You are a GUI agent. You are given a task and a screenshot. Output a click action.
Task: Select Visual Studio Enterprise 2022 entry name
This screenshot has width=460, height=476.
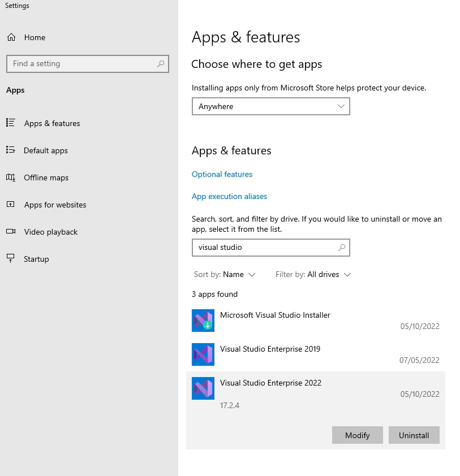click(270, 383)
